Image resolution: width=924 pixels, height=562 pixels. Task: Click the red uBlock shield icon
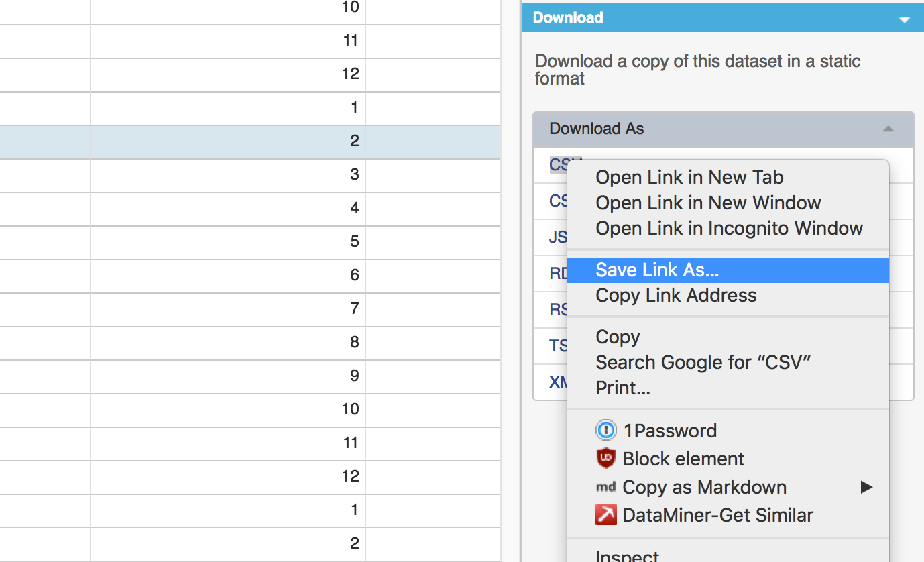(605, 459)
